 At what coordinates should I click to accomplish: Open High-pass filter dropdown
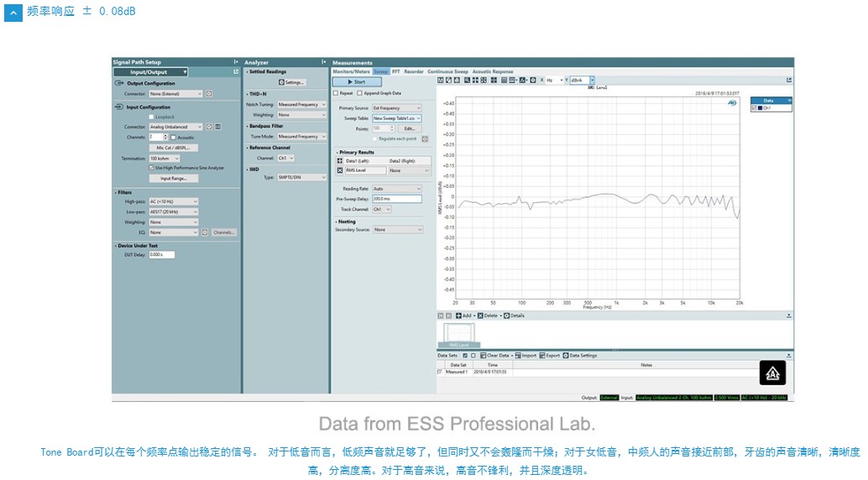point(173,201)
